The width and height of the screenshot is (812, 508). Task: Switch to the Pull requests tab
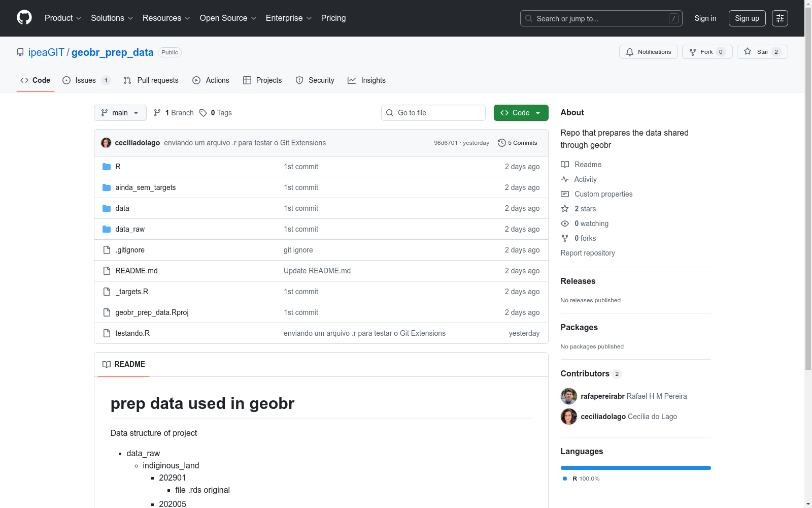click(x=151, y=80)
